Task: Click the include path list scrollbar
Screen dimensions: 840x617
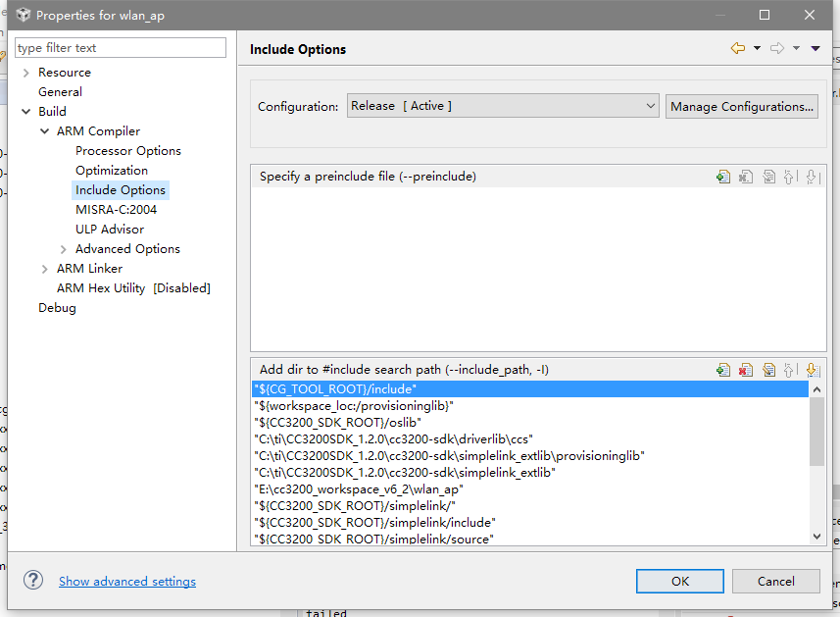Action: pyautogui.click(x=816, y=461)
